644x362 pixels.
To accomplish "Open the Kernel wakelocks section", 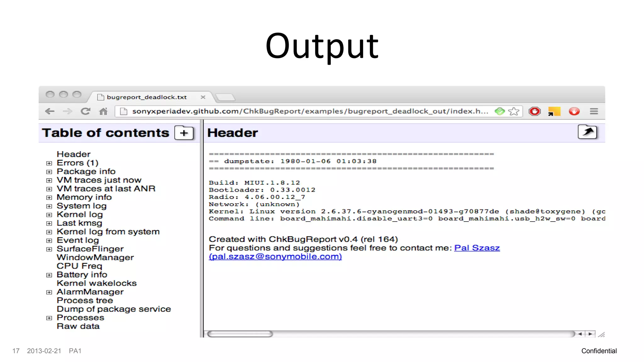I will pos(97,283).
